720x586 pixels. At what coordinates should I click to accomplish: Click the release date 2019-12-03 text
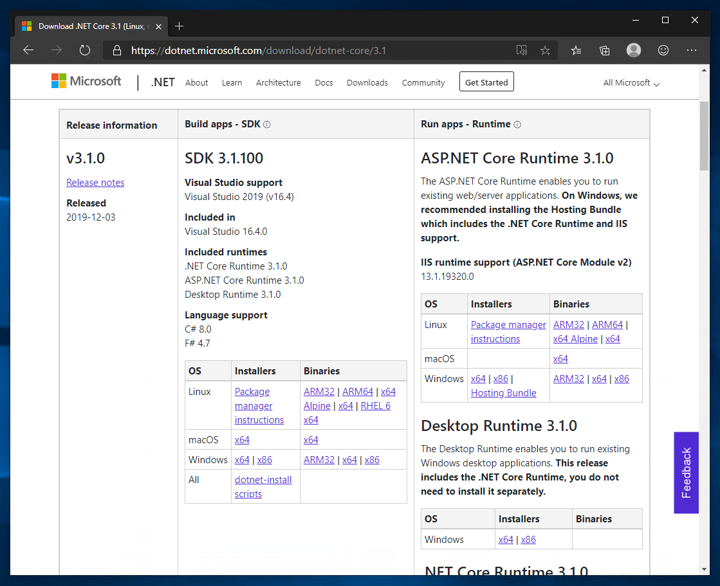pyautogui.click(x=91, y=217)
